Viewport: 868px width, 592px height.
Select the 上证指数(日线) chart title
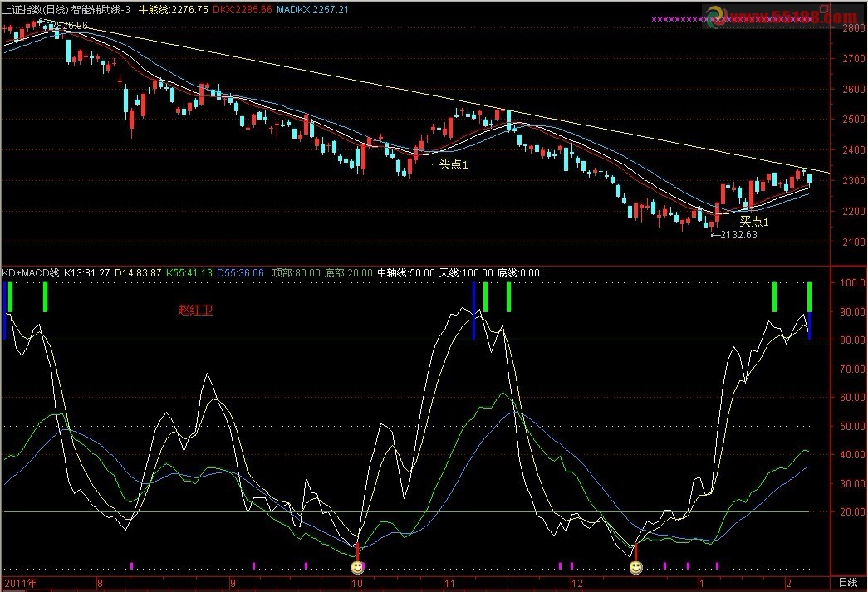33,9
